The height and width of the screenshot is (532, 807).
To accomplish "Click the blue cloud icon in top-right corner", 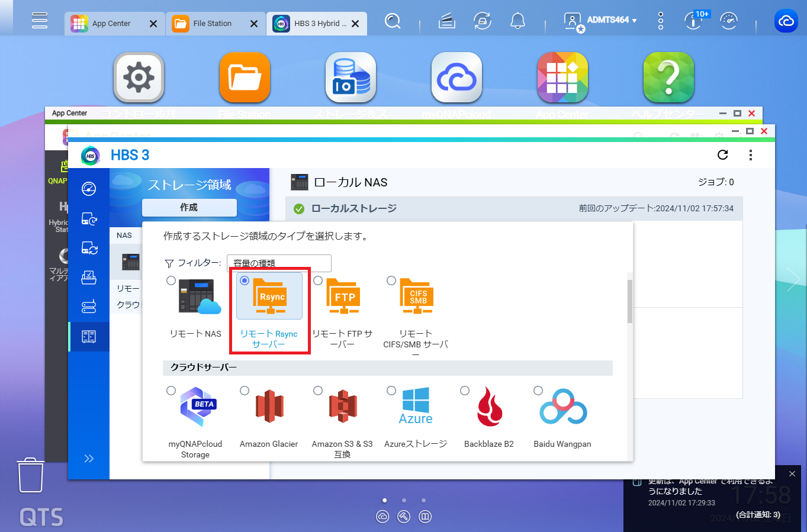I will click(786, 21).
